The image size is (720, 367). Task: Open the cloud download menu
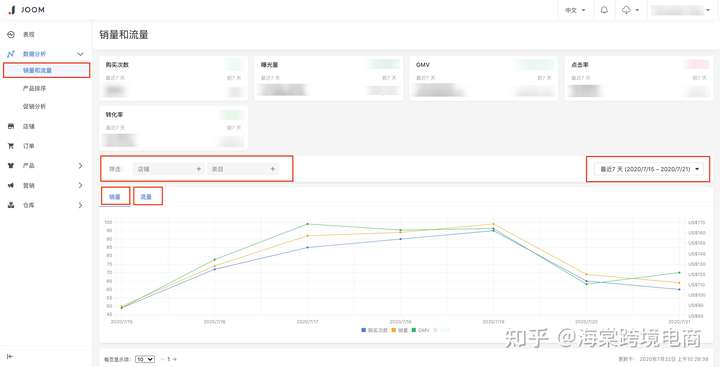point(630,10)
